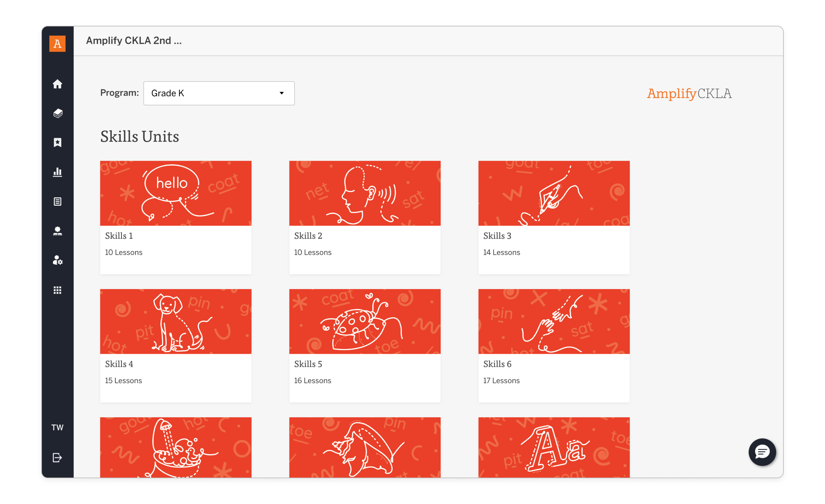Screen dimensions: 825x504
Task: Open the Home icon in sidebar
Action: [57, 84]
